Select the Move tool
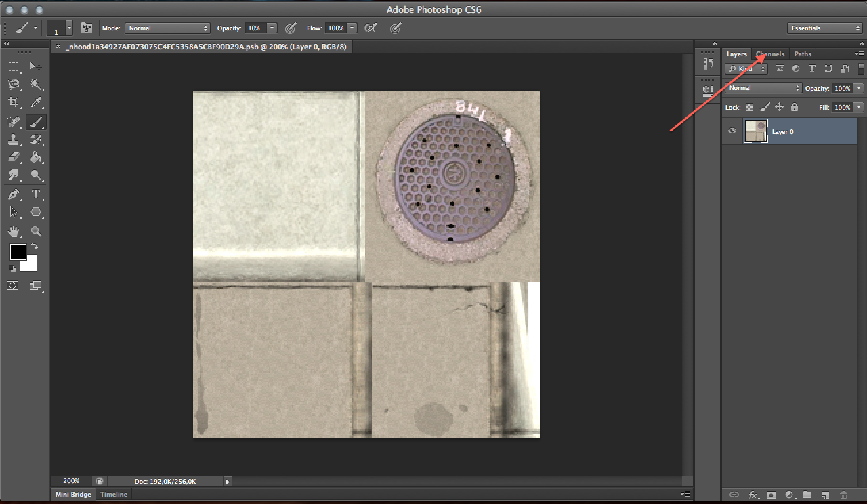867x504 pixels. (36, 67)
